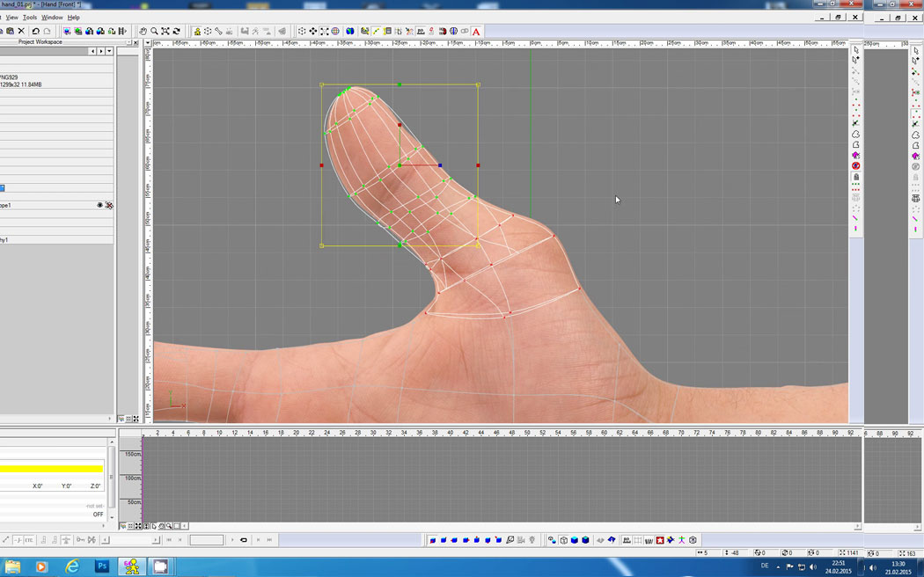Open the Tools menu
The height and width of the screenshot is (577, 924).
30,17
